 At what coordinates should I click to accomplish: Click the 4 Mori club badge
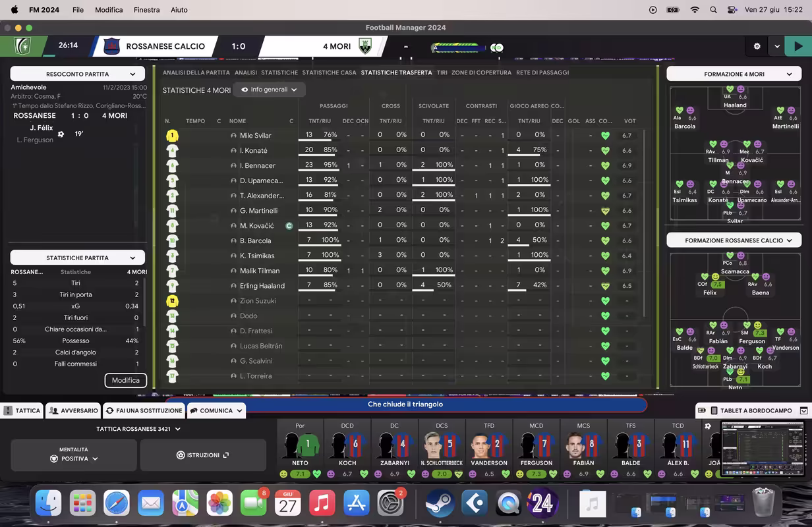pyautogui.click(x=364, y=46)
